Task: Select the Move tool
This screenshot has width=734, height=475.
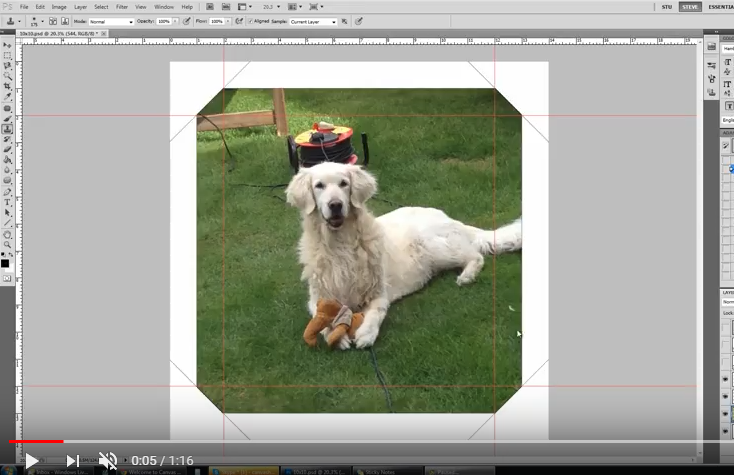Action: click(x=7, y=45)
